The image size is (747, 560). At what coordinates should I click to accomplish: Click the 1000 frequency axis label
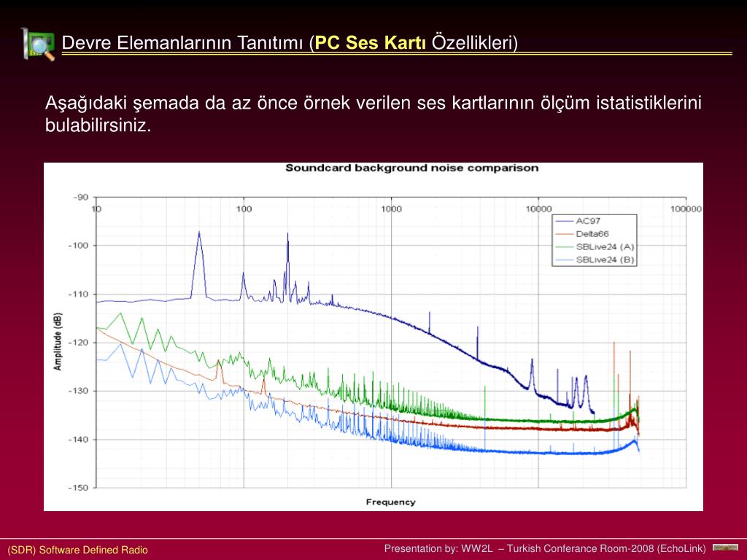click(391, 209)
